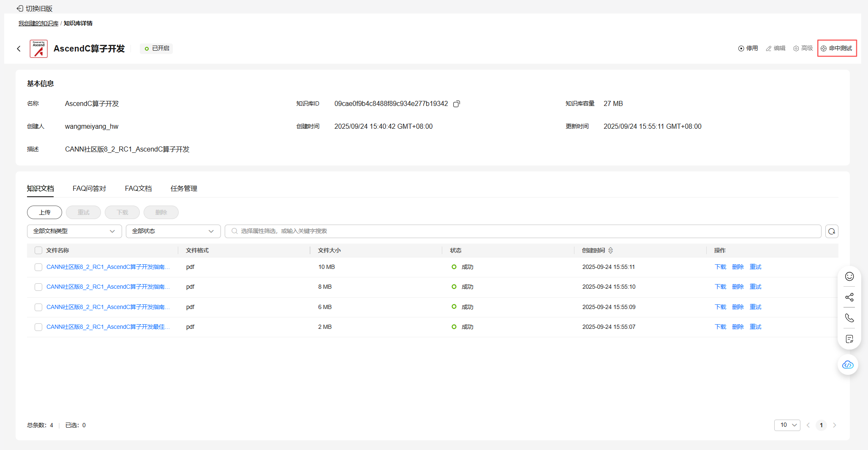
Task: Open the 任务管理 tab
Action: (x=184, y=189)
